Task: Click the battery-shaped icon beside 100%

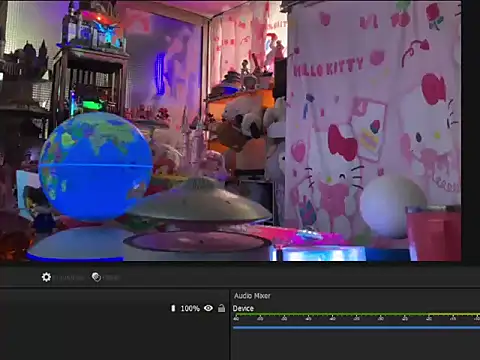Action: click(x=173, y=308)
